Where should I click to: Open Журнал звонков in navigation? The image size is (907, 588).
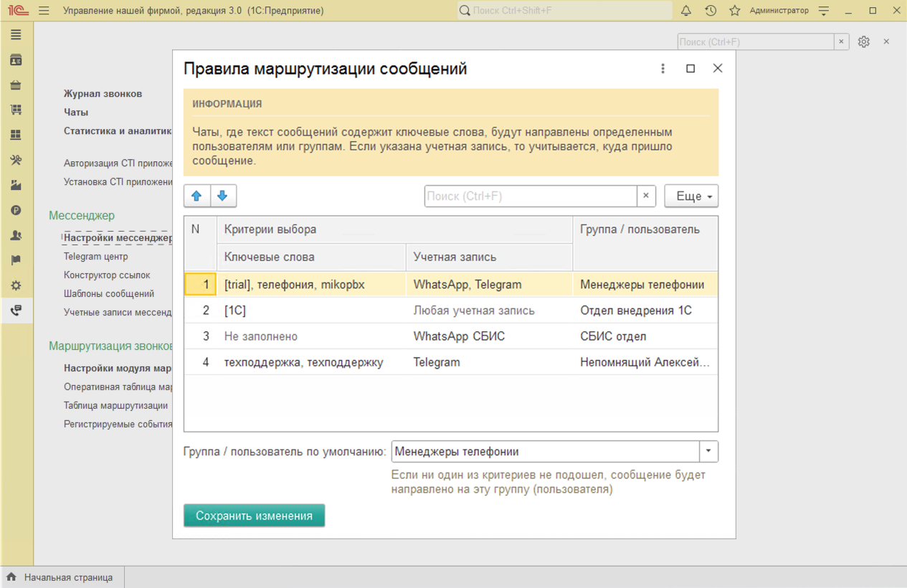pyautogui.click(x=103, y=94)
